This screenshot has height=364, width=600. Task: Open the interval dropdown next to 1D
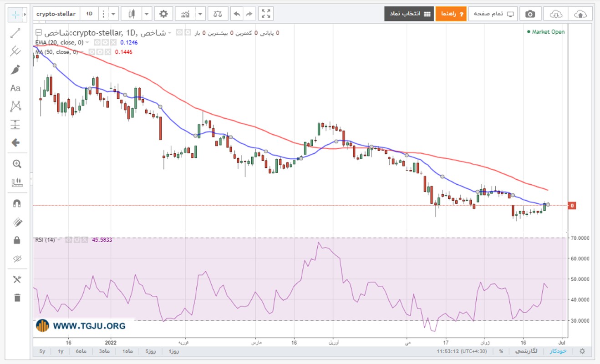click(113, 14)
